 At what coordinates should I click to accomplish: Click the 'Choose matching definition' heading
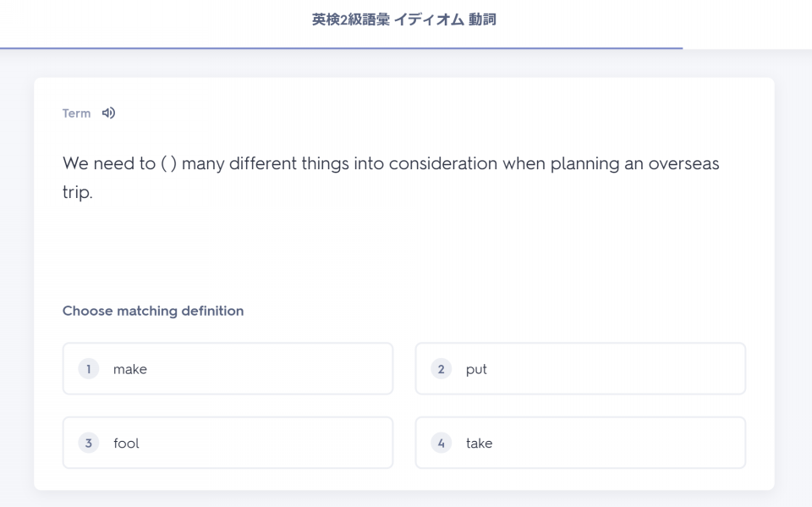(x=153, y=311)
